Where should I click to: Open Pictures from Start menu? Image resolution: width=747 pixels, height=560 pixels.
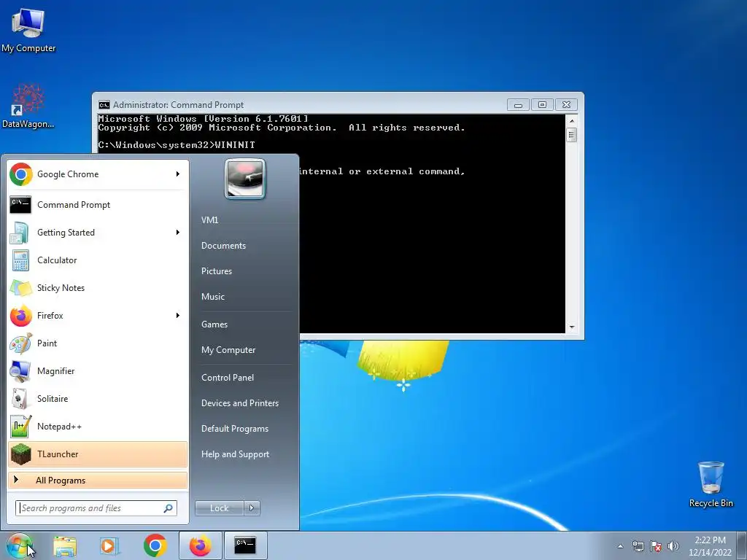point(217,271)
